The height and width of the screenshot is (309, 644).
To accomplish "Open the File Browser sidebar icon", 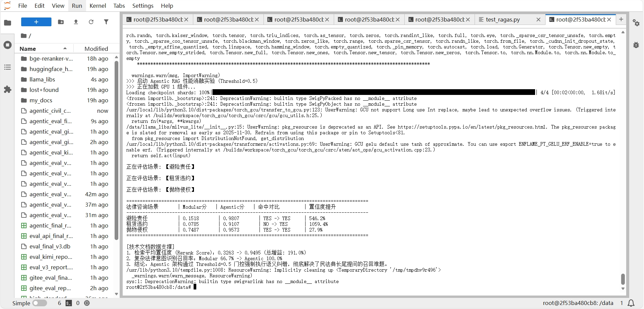I will tap(7, 23).
